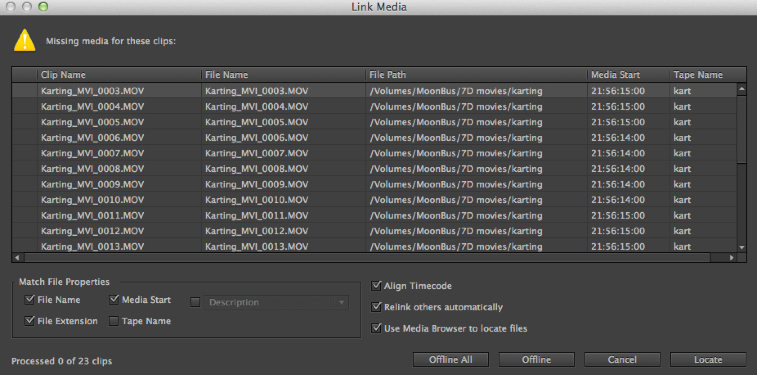The image size is (757, 375).
Task: Sort by the Clip Name column header
Action: (119, 75)
